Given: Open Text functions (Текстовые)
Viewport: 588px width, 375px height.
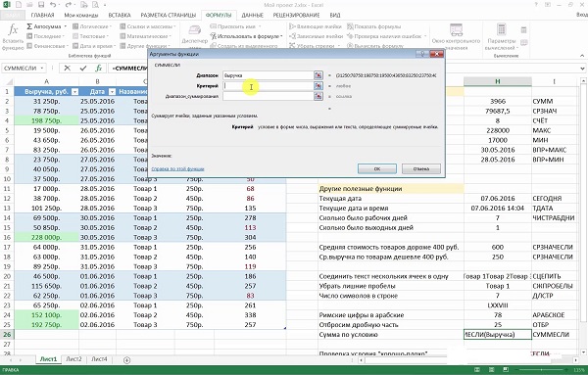Looking at the screenshot, I should [x=90, y=36].
